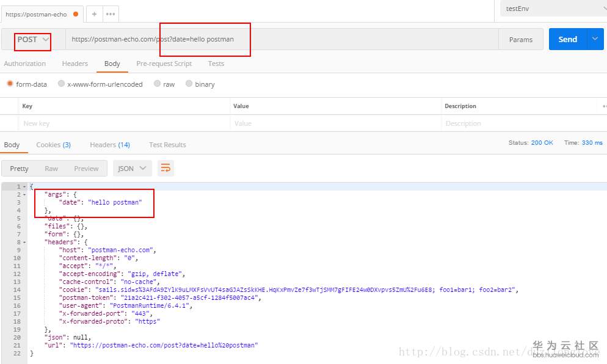Open the Tests tab
This screenshot has width=607, height=364.
coord(216,64)
